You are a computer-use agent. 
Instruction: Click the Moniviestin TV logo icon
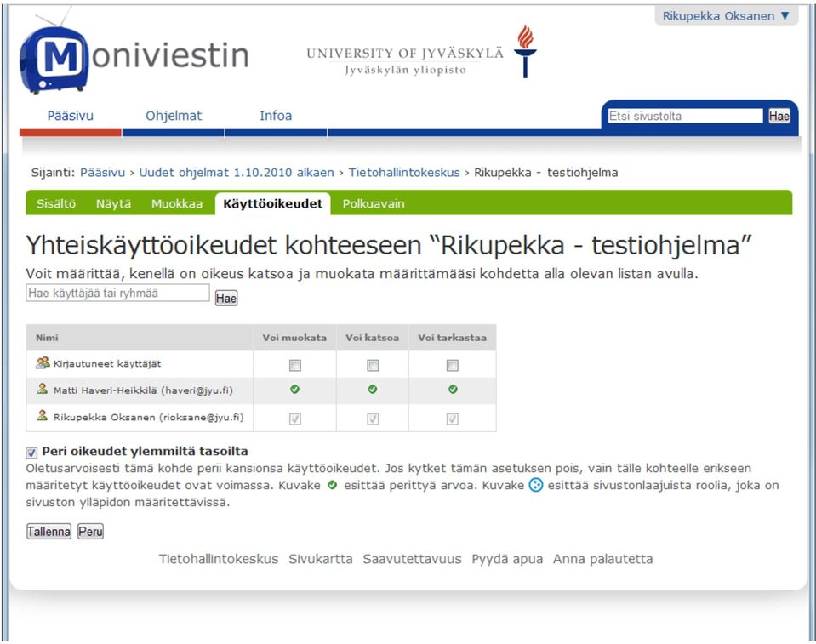pyautogui.click(x=54, y=55)
